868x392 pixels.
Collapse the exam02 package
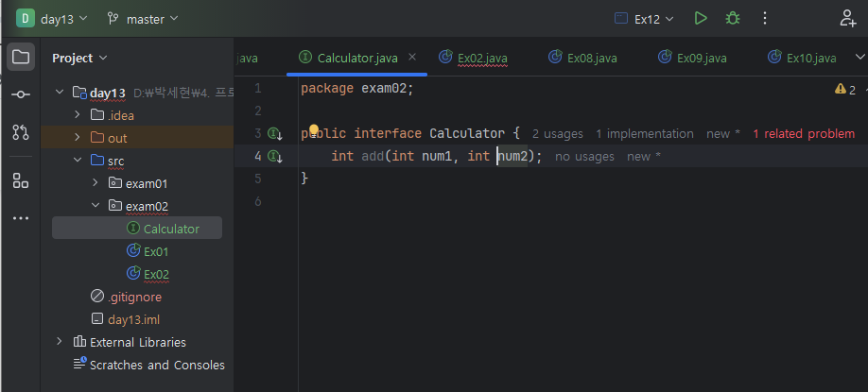coord(95,206)
